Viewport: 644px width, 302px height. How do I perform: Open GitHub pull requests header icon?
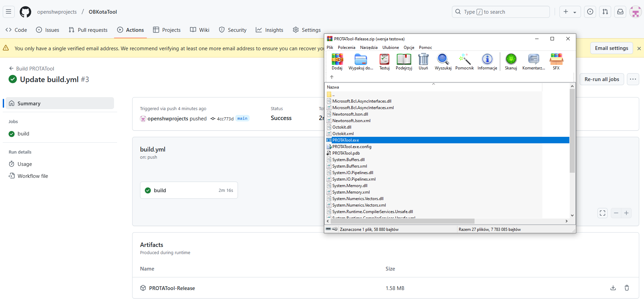click(605, 12)
